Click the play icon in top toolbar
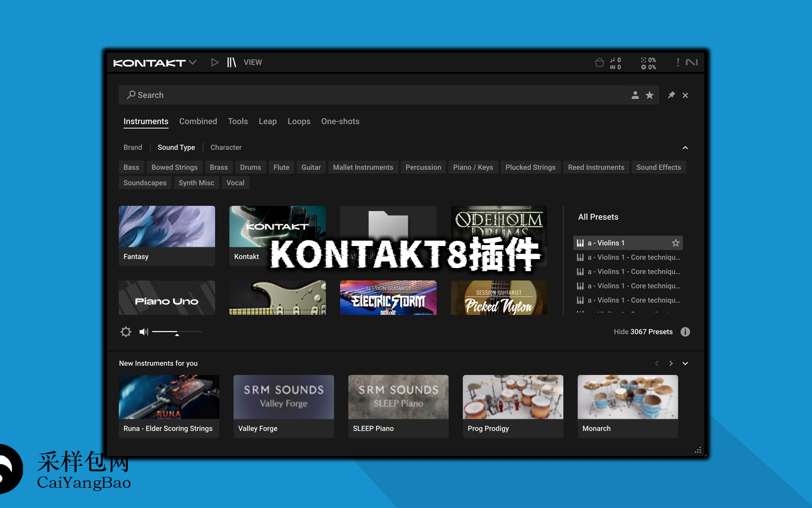Image resolution: width=812 pixels, height=508 pixels. click(x=215, y=62)
